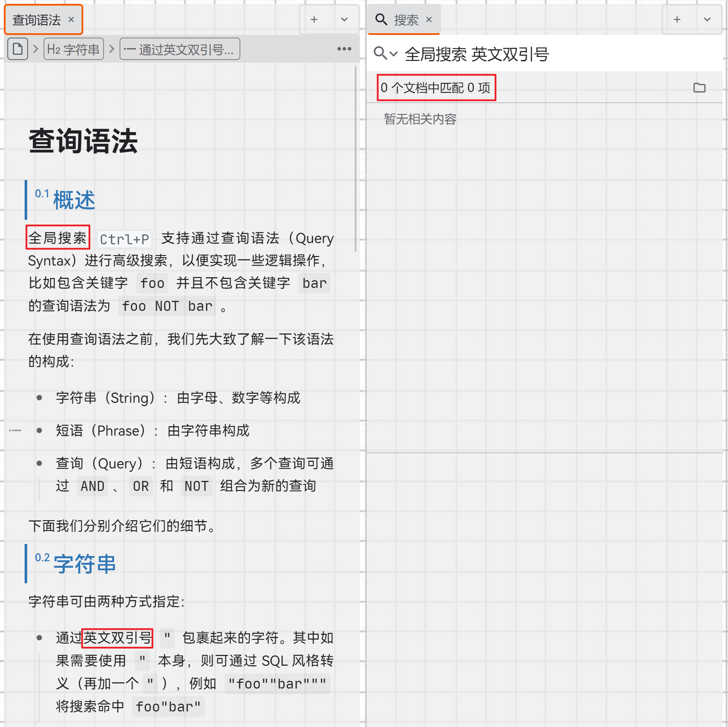Viewport: 728px width, 727px height.
Task: Switch to the 搜索 tab
Action: tap(403, 20)
